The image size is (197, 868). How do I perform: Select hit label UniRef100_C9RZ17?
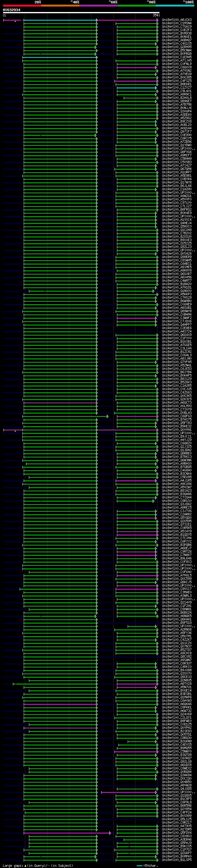(x=177, y=822)
